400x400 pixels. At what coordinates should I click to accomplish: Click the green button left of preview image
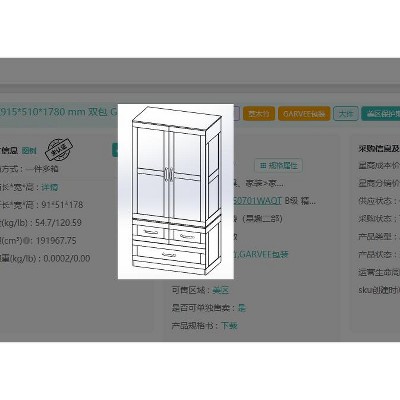pyautogui.click(x=115, y=150)
